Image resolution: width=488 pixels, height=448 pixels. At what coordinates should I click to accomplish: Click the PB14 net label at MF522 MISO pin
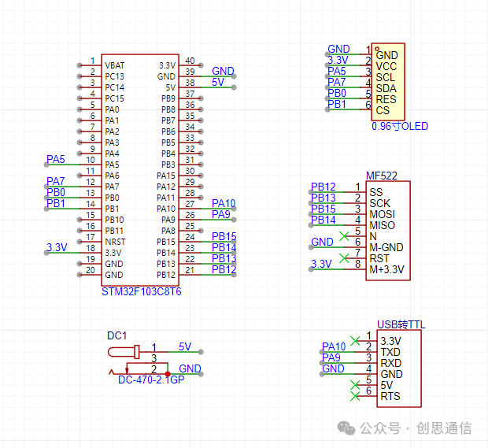(323, 220)
